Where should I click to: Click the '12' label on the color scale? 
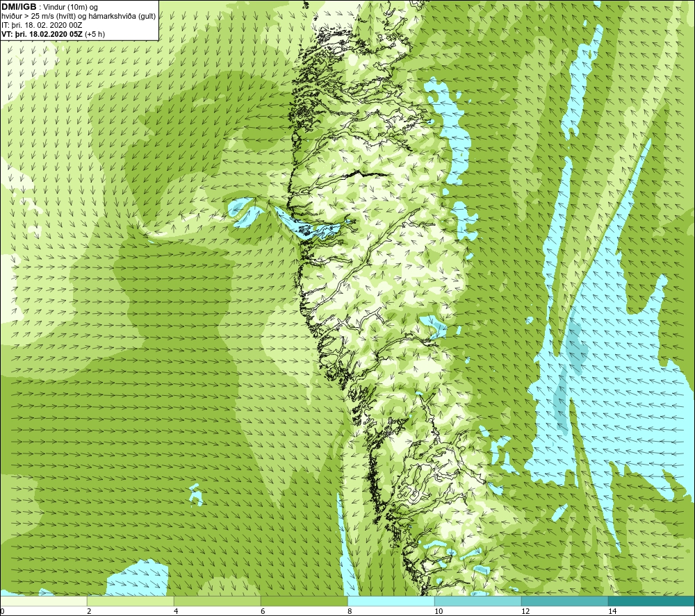[525, 611]
